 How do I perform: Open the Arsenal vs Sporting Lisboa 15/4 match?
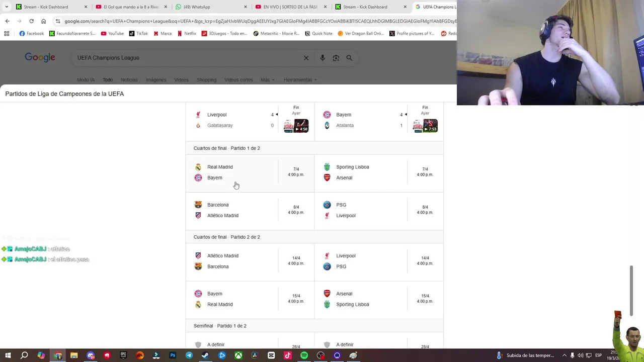click(379, 299)
